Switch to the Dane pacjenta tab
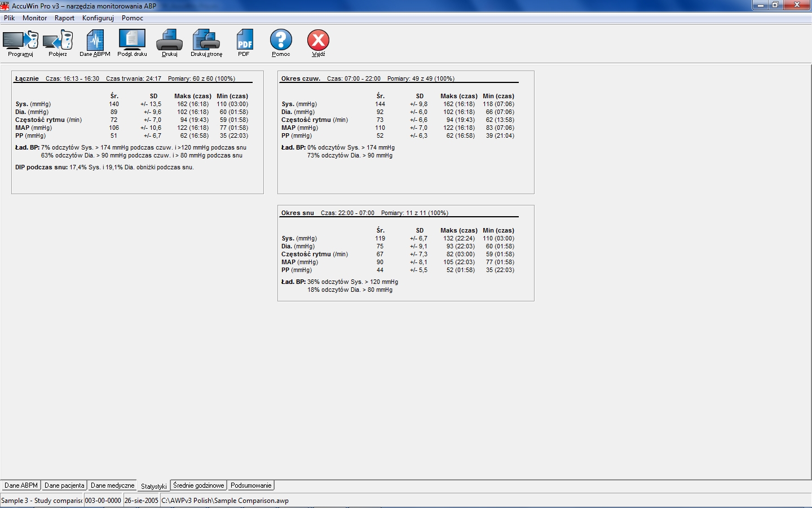Viewport: 812px width, 508px height. [64, 485]
